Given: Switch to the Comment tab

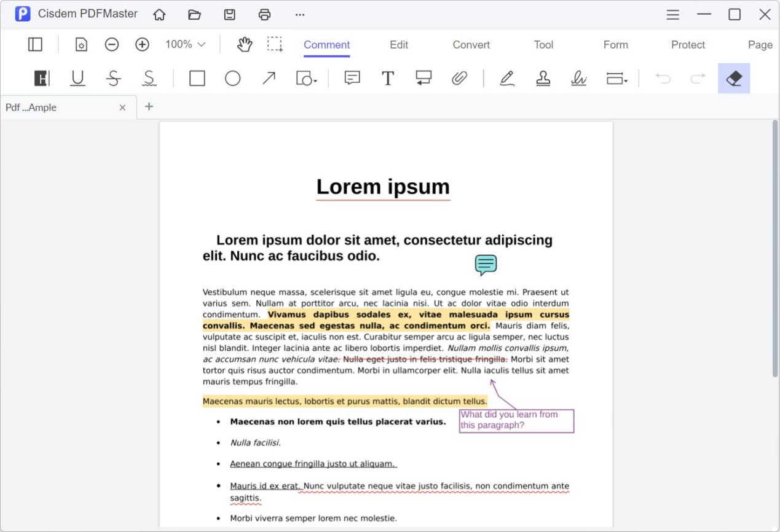Looking at the screenshot, I should [x=326, y=45].
